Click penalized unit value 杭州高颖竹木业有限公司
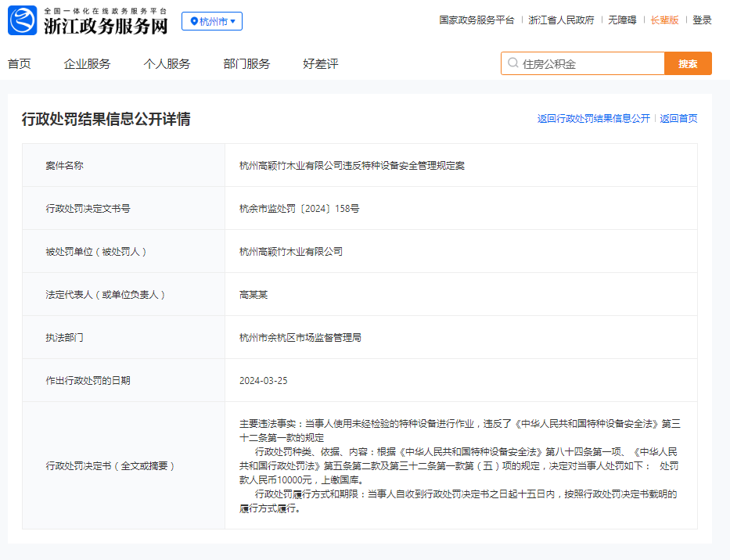The image size is (730, 560). click(291, 252)
